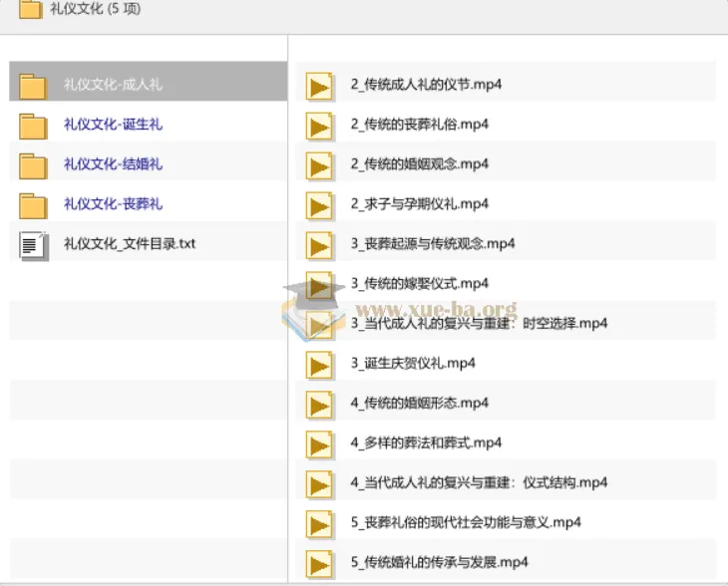This screenshot has height=586, width=728.
Task: Click video icon for 5_传统婚礼的传承与发展.mp4
Action: [319, 564]
